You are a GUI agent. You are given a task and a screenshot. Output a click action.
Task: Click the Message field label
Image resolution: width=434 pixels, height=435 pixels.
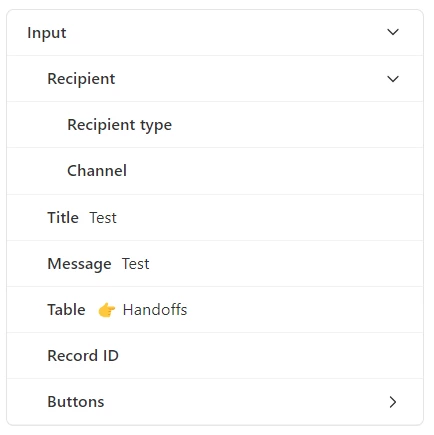[79, 264]
